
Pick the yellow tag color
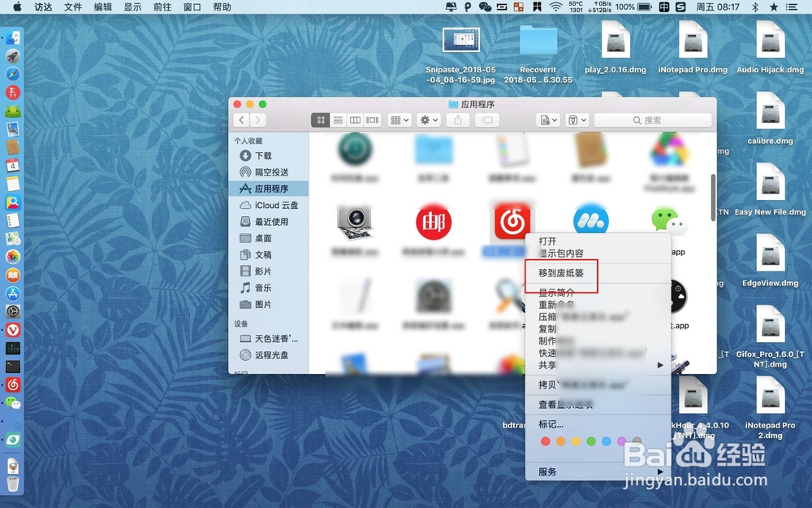pyautogui.click(x=576, y=441)
